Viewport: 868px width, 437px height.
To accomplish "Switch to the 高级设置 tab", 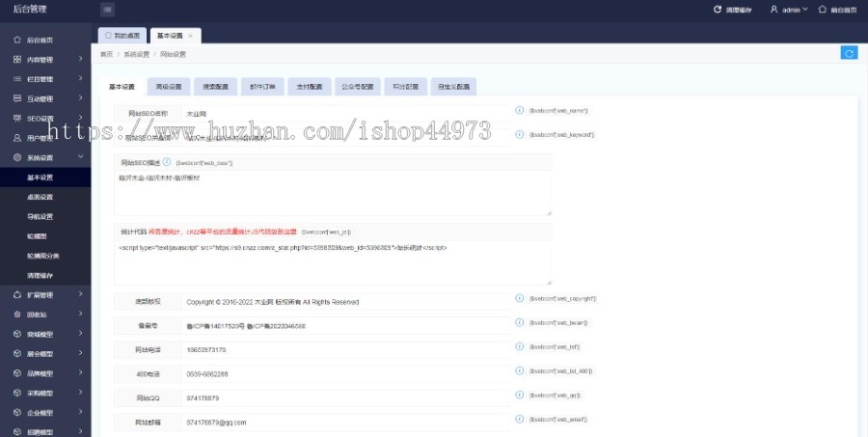I will pos(169,87).
